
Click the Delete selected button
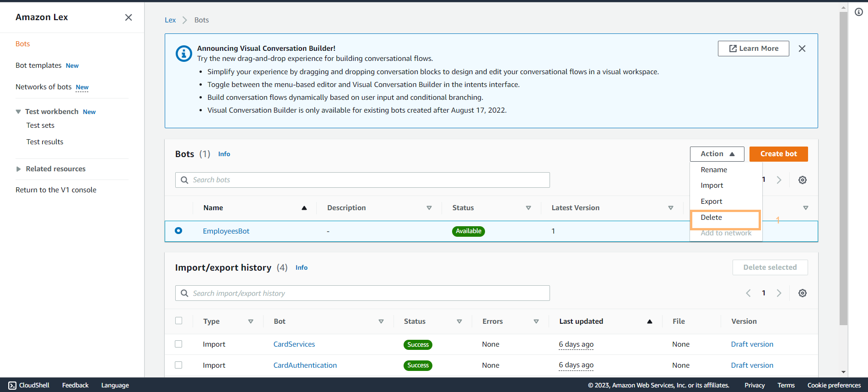(x=770, y=267)
